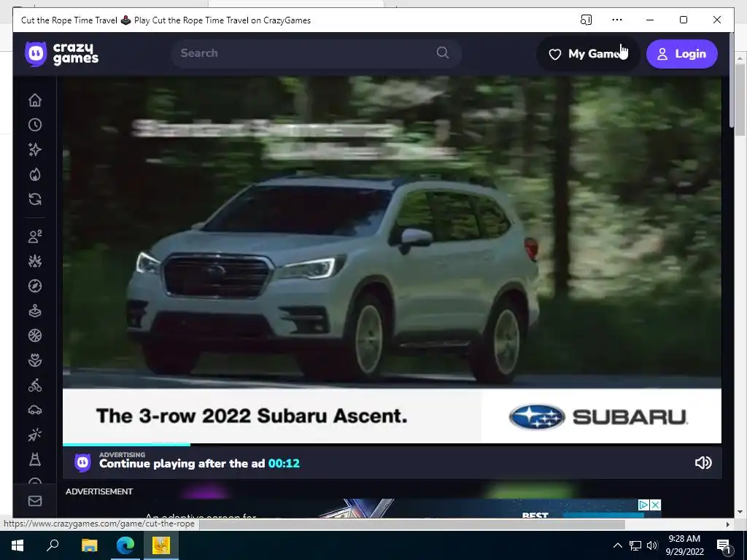Image resolution: width=747 pixels, height=560 pixels.
Task: Click the AdChoices triangle icon
Action: coord(643,505)
